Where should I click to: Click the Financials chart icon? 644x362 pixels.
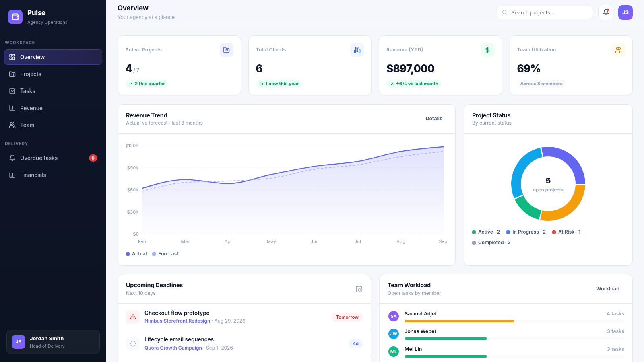click(x=12, y=175)
